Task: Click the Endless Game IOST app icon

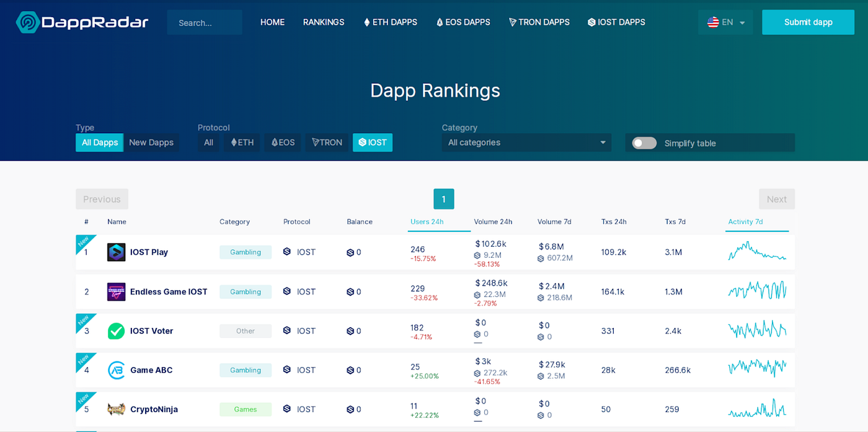Action: pyautogui.click(x=116, y=292)
